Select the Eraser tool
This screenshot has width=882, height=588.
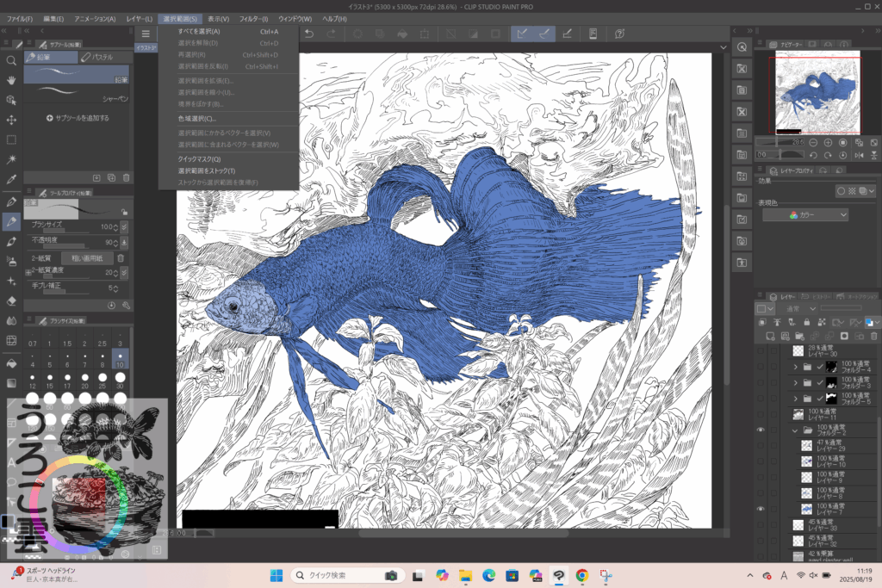point(11,301)
